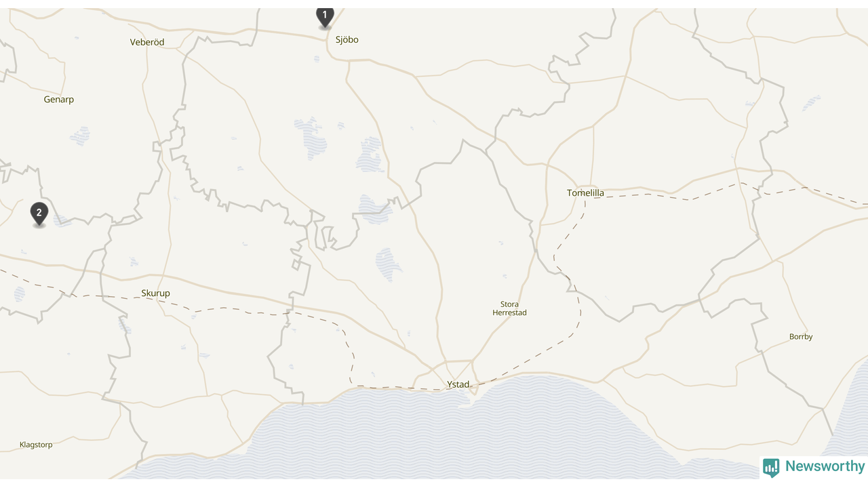
Task: Select the Ystad city label
Action: point(458,384)
